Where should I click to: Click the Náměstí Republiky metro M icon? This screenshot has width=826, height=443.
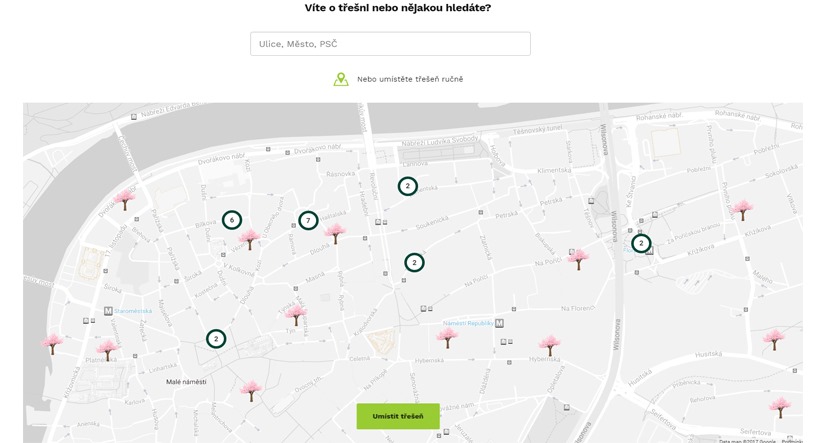[x=499, y=323]
